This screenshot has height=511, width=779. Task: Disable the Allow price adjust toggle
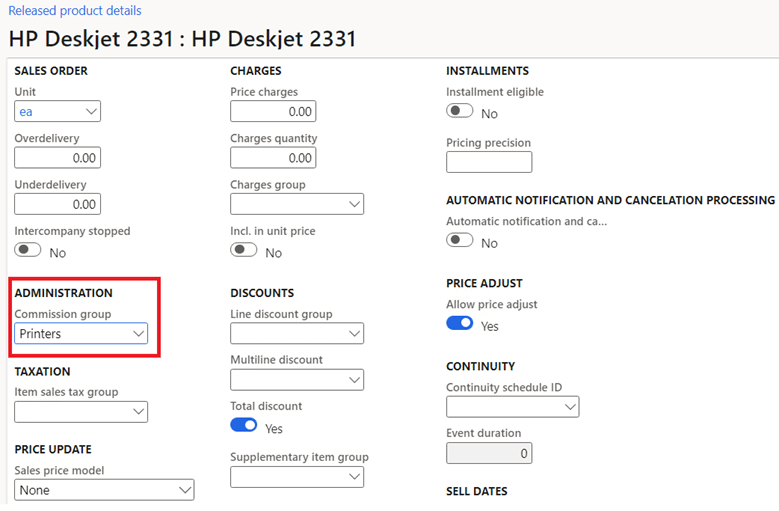point(460,323)
